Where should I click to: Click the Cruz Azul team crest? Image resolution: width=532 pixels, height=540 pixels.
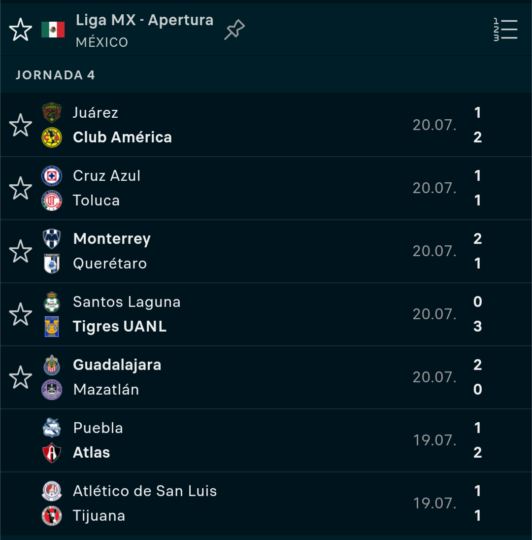[52, 176]
